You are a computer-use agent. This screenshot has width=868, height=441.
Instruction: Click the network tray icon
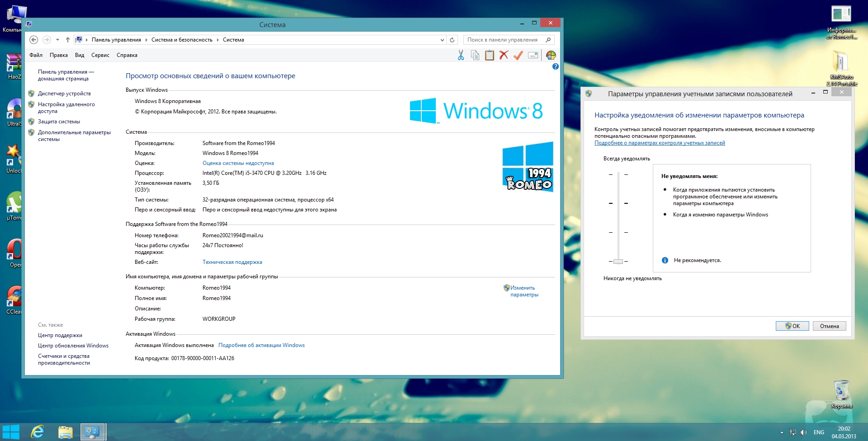(793, 432)
